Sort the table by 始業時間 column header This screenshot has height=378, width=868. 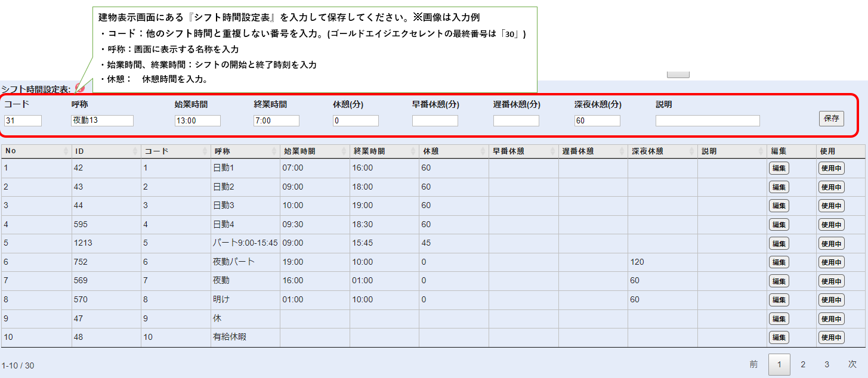click(x=314, y=151)
